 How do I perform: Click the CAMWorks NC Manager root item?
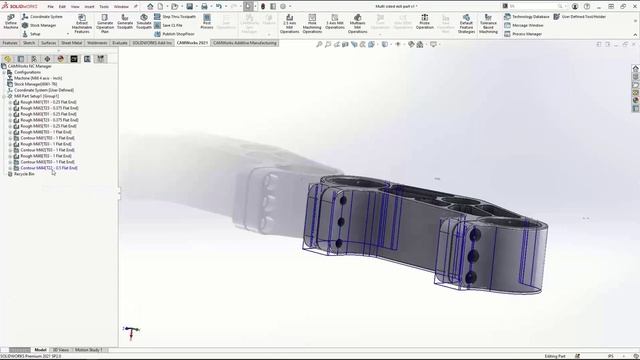click(x=27, y=66)
